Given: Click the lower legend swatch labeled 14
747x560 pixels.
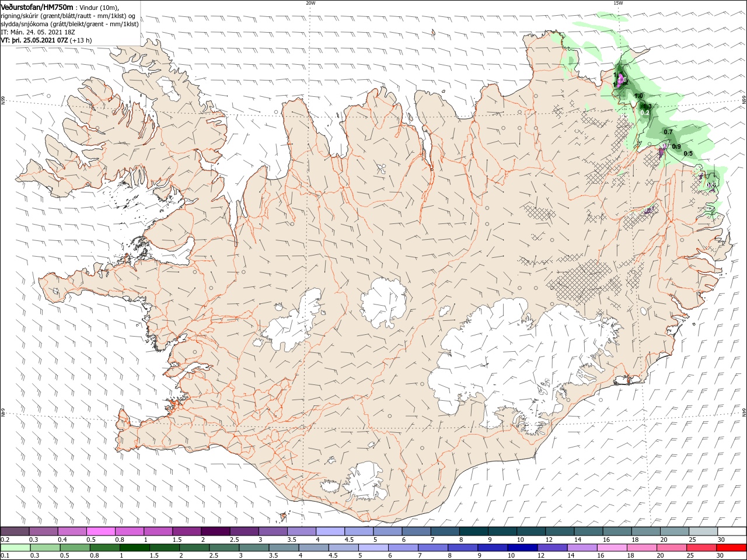Looking at the screenshot, I should 582,548.
